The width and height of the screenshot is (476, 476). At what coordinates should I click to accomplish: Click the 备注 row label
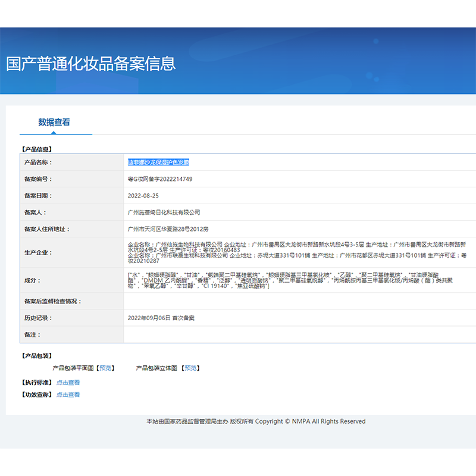point(33,334)
